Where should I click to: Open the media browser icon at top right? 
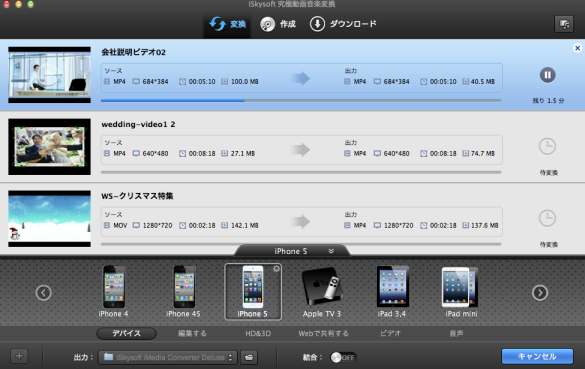pos(564,24)
